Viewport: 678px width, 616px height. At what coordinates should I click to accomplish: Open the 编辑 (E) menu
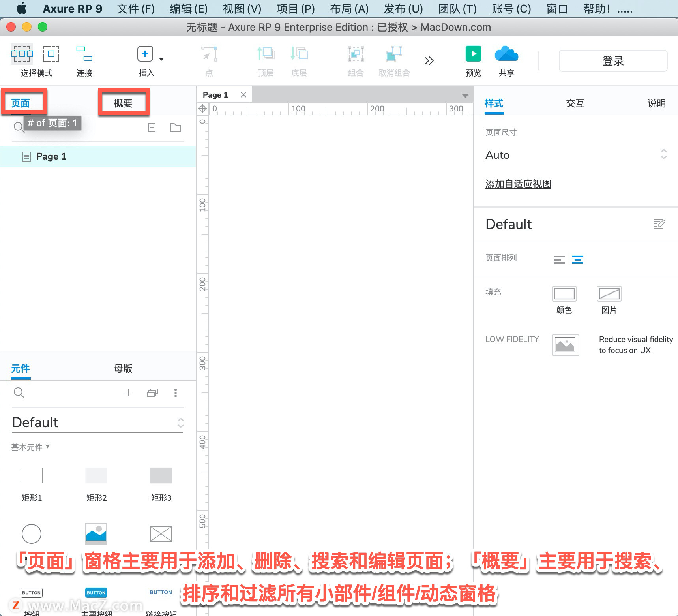[189, 9]
